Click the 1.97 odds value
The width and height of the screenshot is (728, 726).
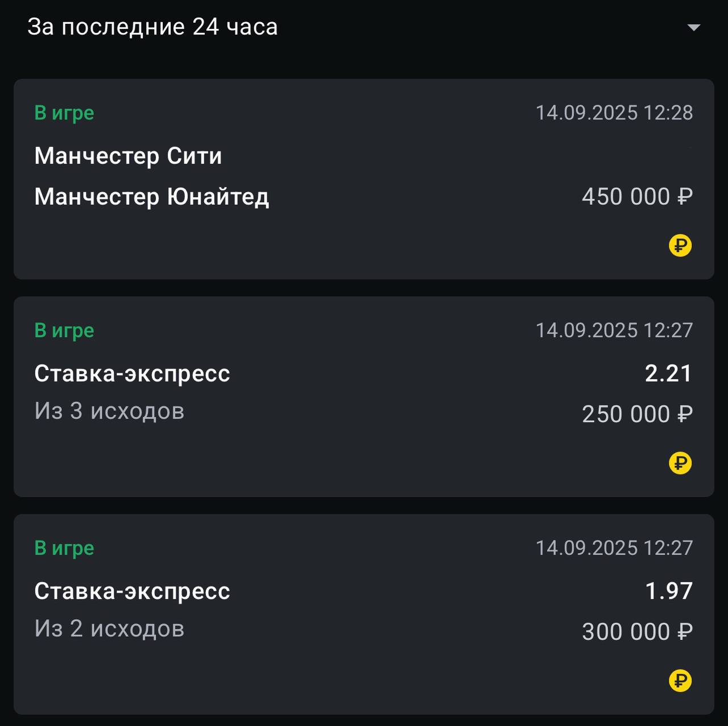tap(668, 591)
